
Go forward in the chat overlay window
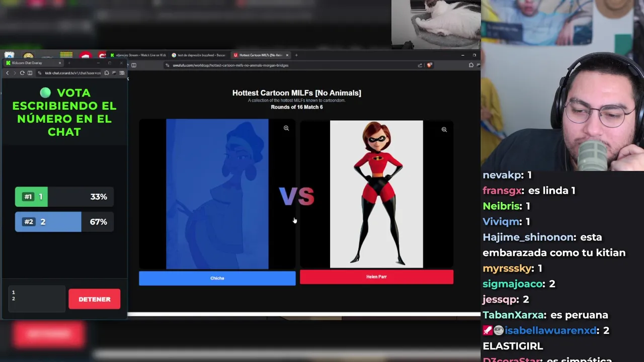(15, 73)
